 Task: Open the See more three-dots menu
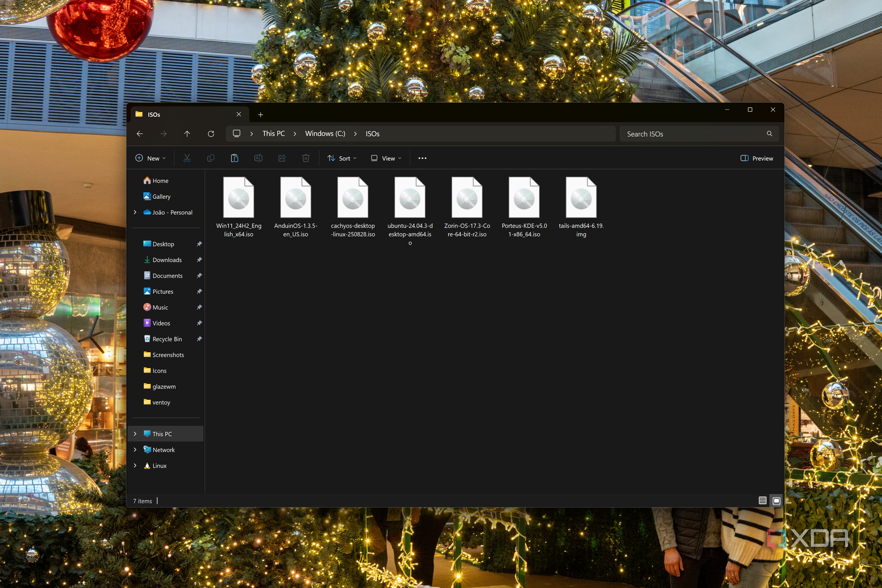coord(422,158)
